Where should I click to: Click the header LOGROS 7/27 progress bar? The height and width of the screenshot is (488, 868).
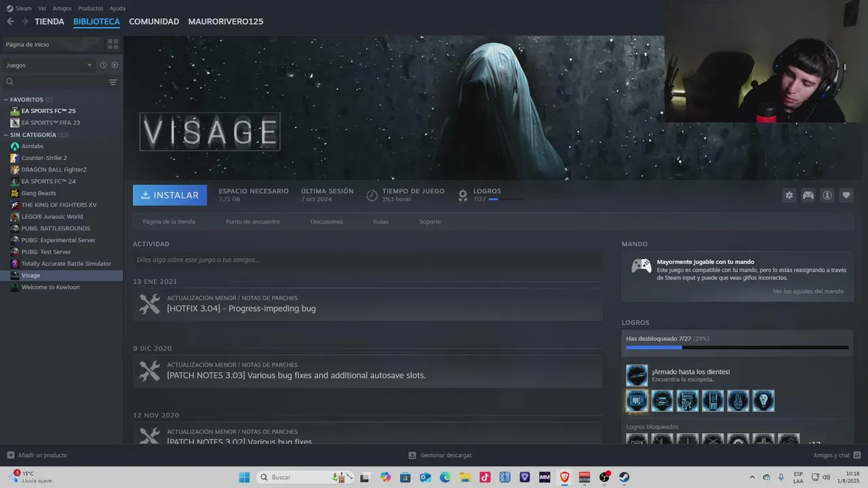[506, 199]
